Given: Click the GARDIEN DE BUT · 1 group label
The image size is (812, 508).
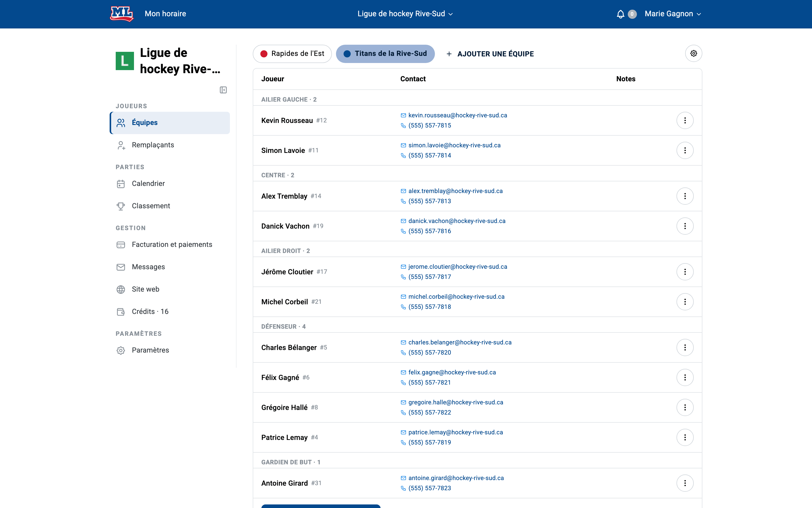Looking at the screenshot, I should coord(291,462).
